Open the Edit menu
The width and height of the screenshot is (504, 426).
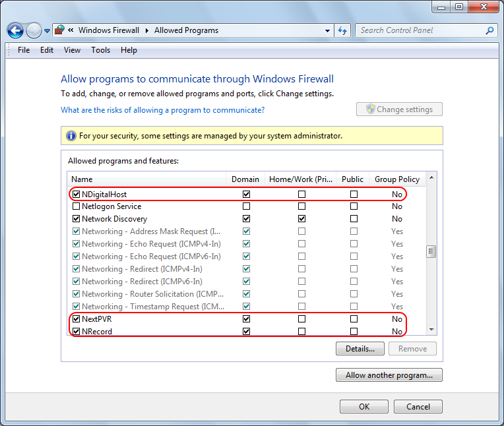47,50
